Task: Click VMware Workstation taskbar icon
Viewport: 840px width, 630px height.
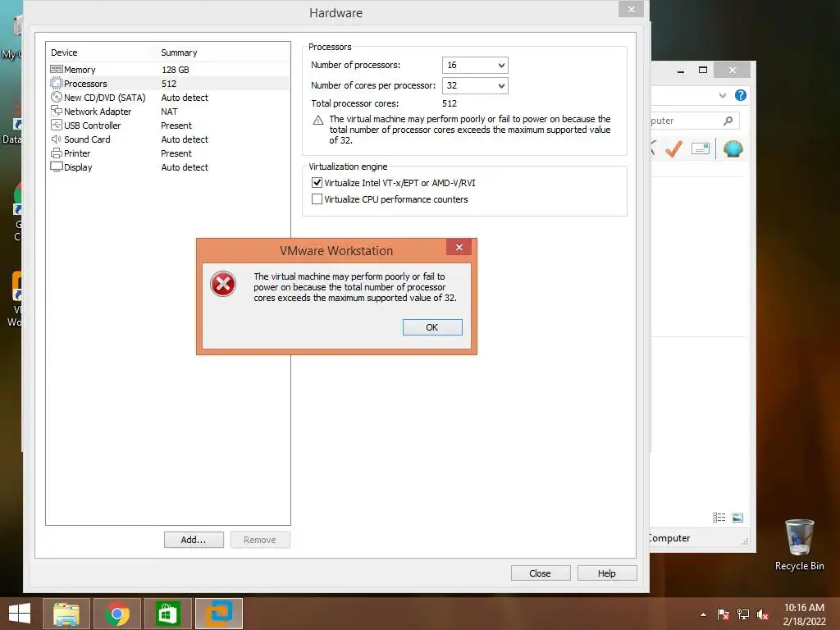Action: (x=219, y=614)
